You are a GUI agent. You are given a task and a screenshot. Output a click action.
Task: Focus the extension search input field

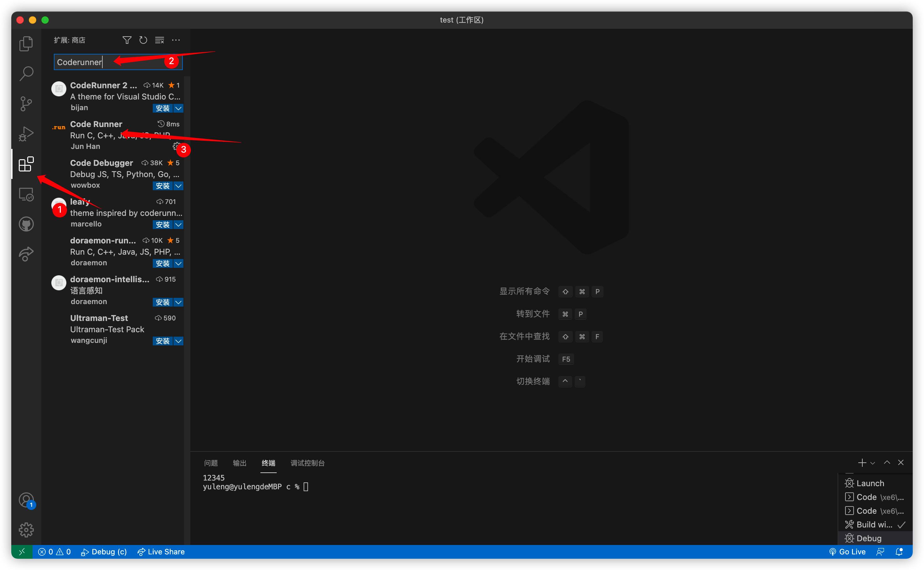click(118, 62)
